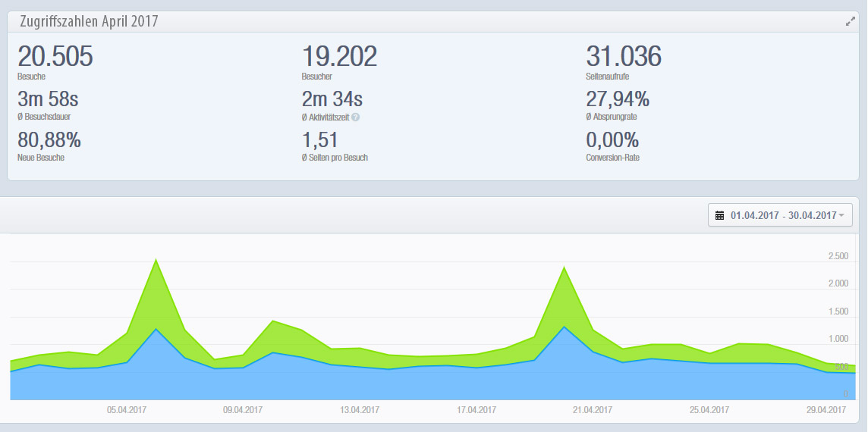This screenshot has width=868, height=432.
Task: Select the 80,88% Neue Besuche value
Action: click(49, 140)
